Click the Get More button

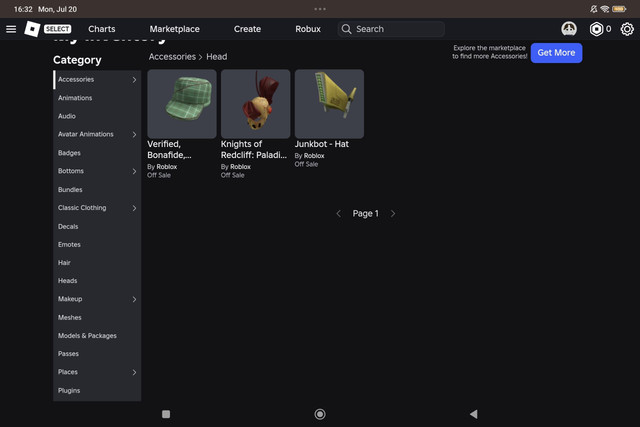coord(556,53)
